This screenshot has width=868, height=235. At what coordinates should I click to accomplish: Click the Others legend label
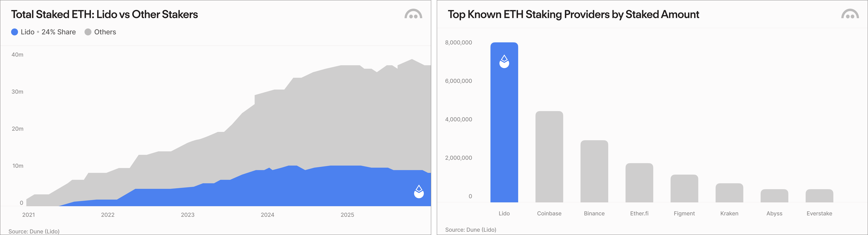pyautogui.click(x=105, y=32)
